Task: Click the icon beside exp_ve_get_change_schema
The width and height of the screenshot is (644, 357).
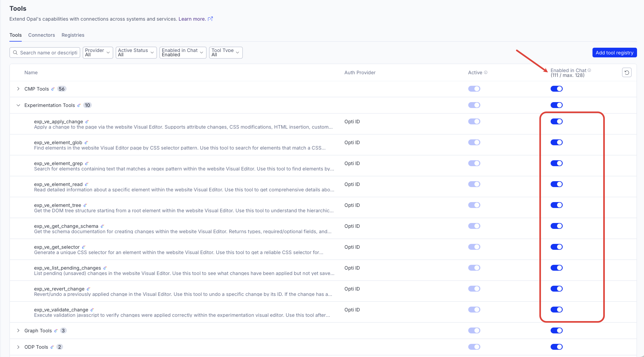Action: tap(102, 226)
